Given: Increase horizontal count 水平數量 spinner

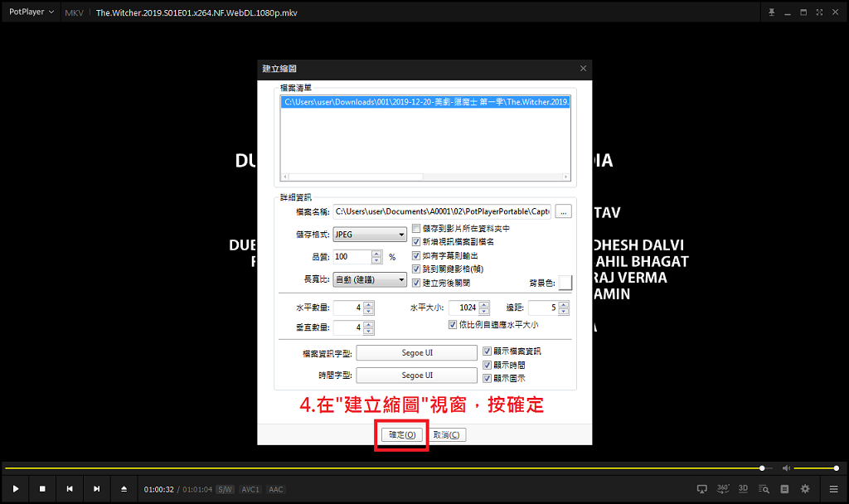Looking at the screenshot, I should pyautogui.click(x=369, y=305).
